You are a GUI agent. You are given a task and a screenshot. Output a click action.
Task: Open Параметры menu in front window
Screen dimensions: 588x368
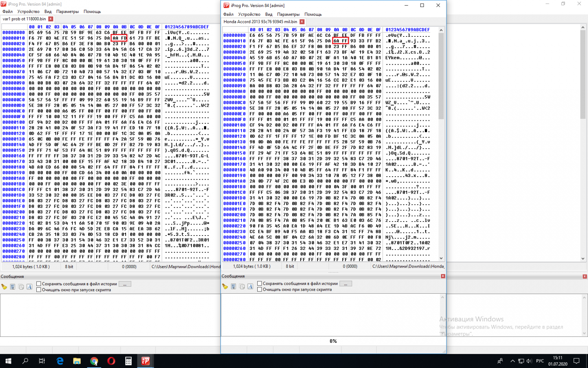[x=288, y=14]
